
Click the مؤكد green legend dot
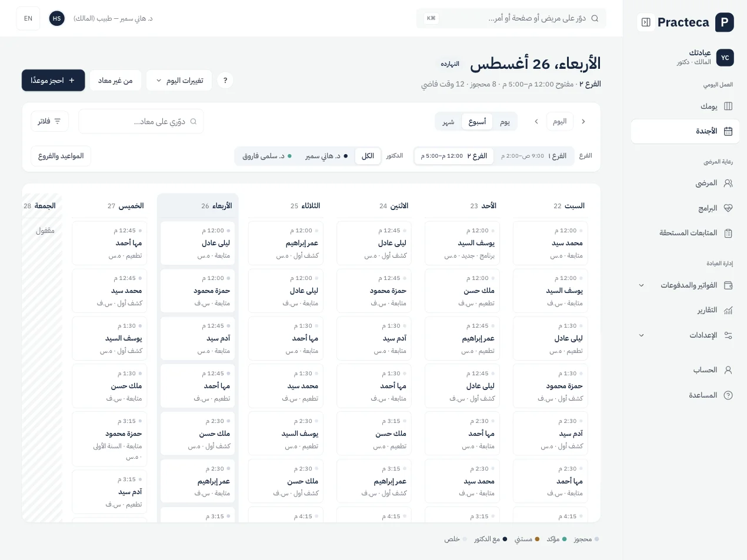pos(565,539)
